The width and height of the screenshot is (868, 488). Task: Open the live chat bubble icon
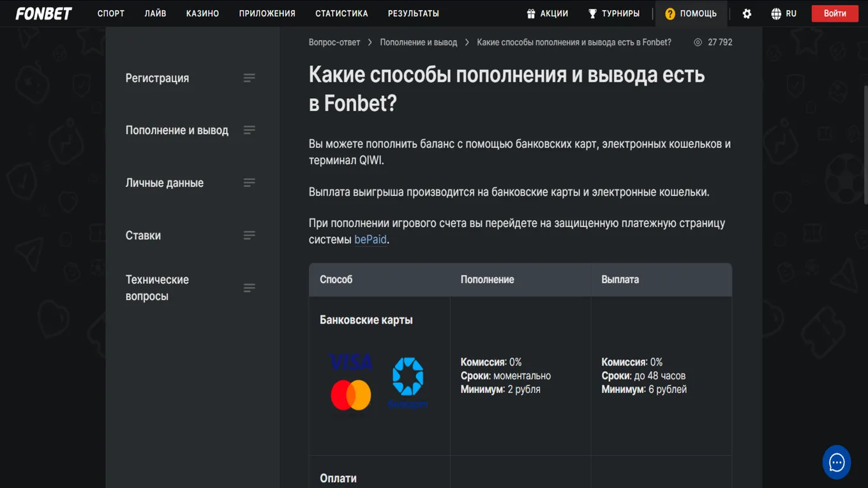[837, 462]
